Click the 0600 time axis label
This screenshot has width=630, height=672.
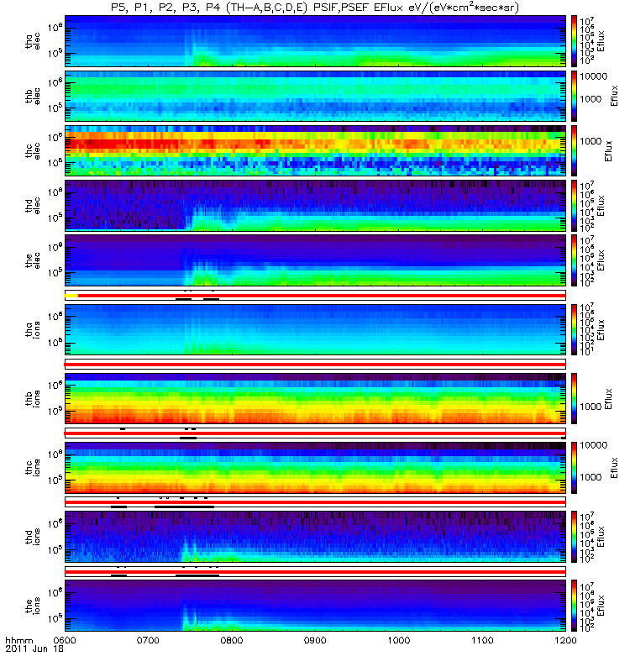pyautogui.click(x=65, y=640)
